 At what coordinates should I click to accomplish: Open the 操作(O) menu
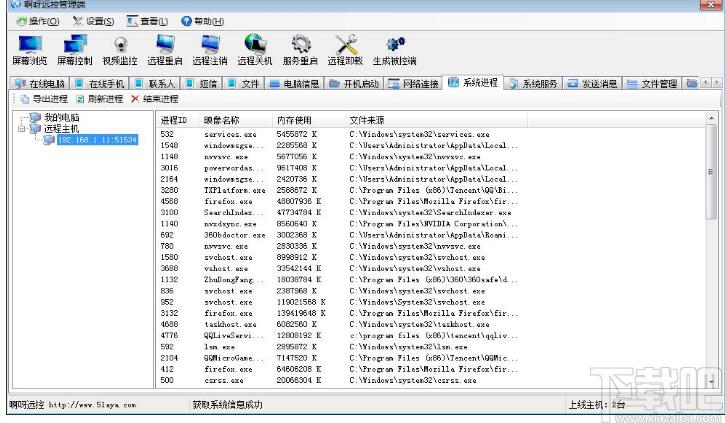click(x=38, y=21)
